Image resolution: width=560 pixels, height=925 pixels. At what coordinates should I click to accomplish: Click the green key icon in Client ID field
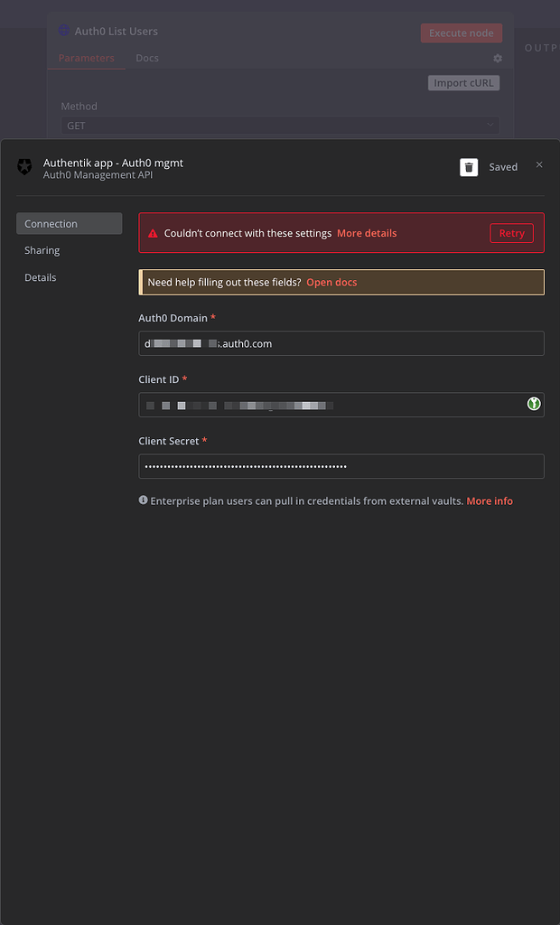pyautogui.click(x=533, y=404)
